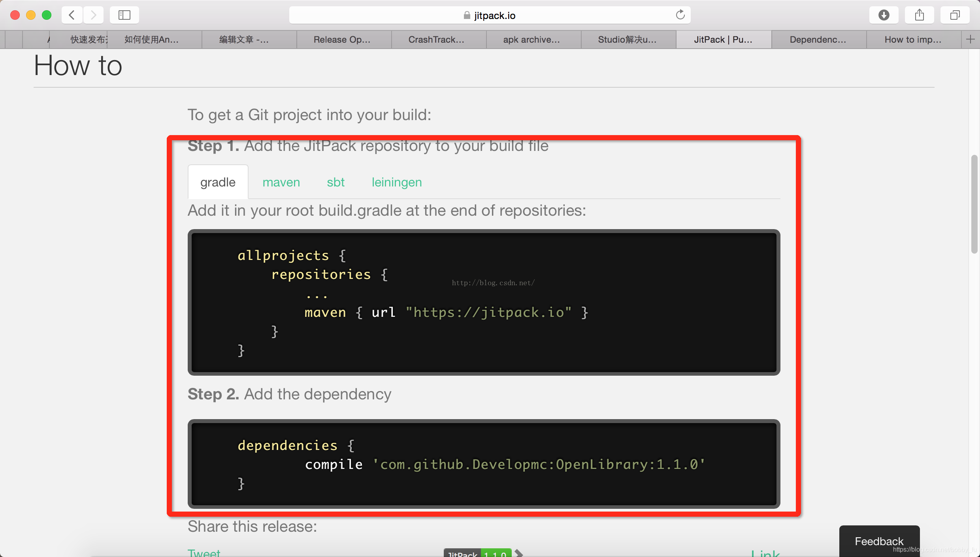980x557 pixels.
Task: Click the Share this release text
Action: (252, 527)
